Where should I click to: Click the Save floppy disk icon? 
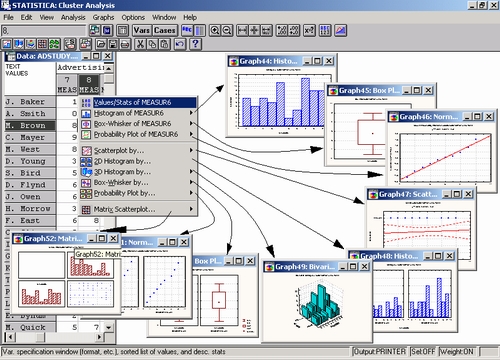coord(113,44)
